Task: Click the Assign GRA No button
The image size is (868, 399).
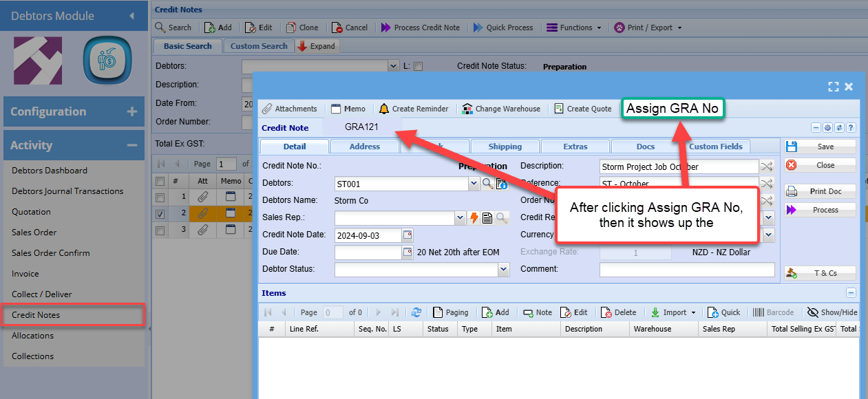Action: tap(672, 109)
